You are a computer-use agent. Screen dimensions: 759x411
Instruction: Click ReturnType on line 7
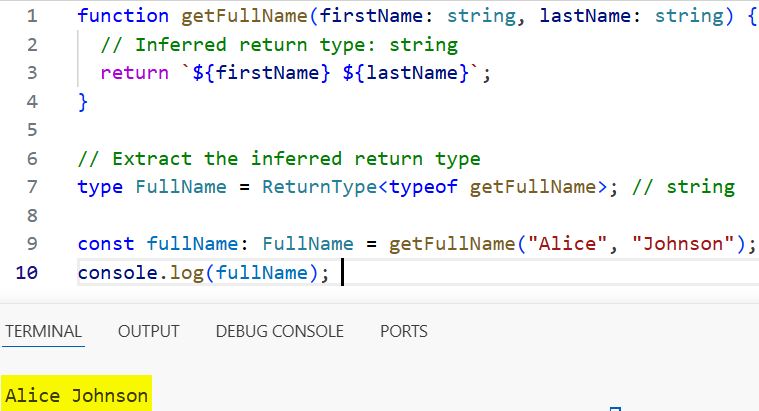point(319,187)
